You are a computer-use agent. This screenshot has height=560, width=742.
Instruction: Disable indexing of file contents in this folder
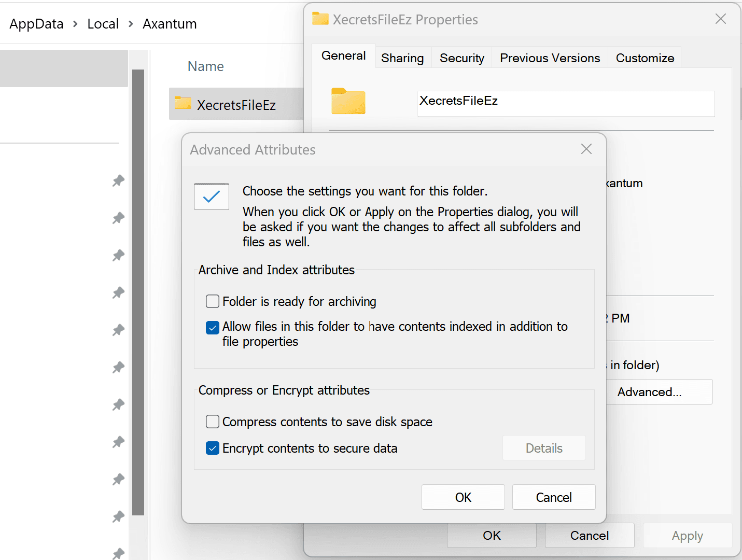point(212,327)
